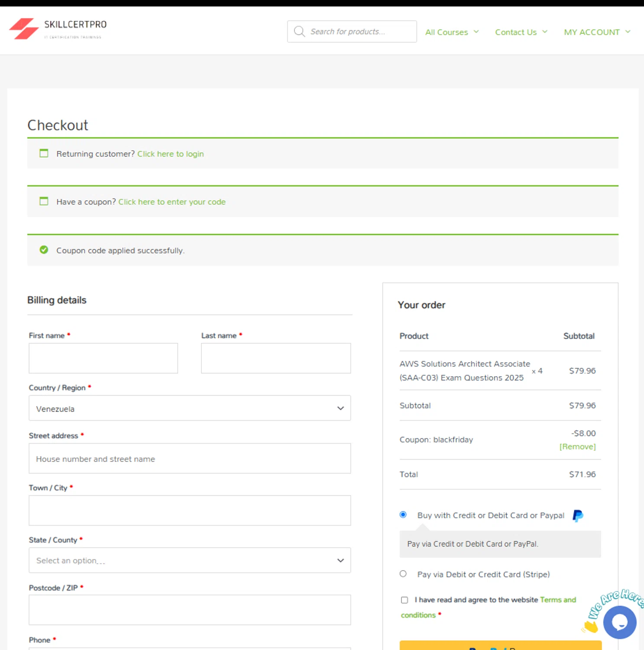Open the Contact Us menu
The image size is (644, 650).
click(x=516, y=32)
